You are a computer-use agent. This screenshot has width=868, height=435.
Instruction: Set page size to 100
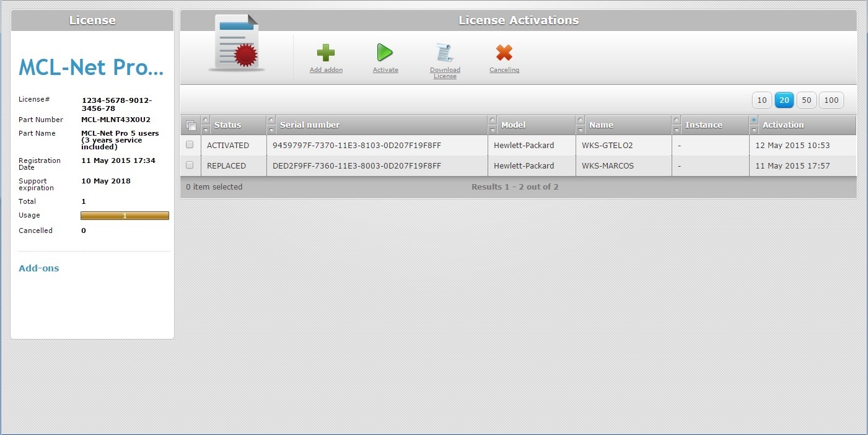click(x=831, y=100)
